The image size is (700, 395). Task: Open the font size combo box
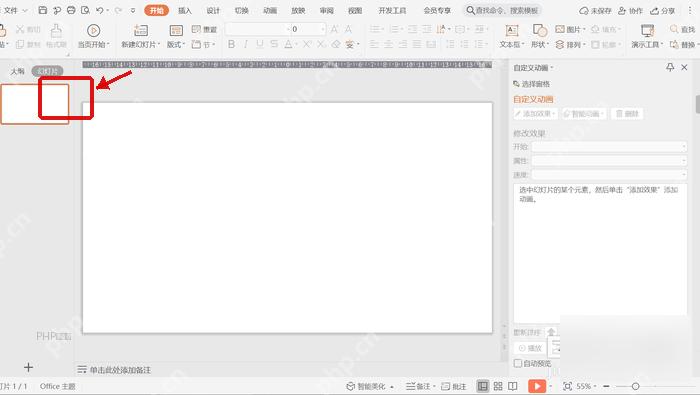(308, 29)
